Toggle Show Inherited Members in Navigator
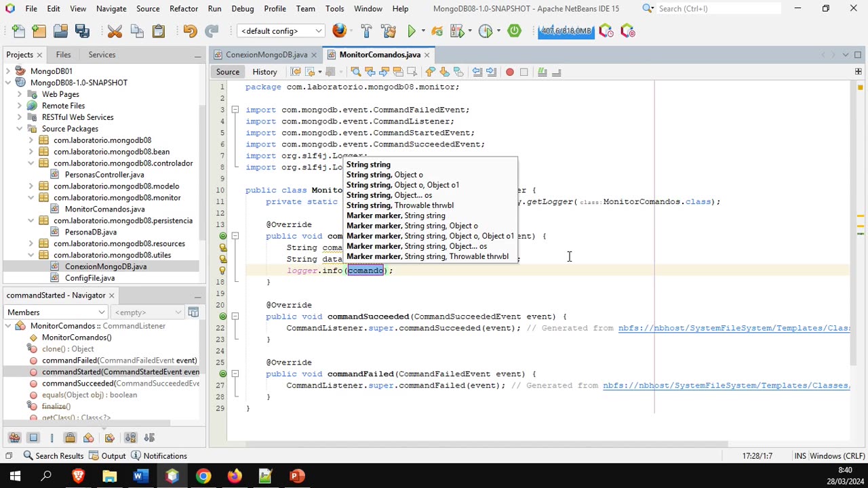Screen dimensions: 868x488 click(x=14, y=438)
